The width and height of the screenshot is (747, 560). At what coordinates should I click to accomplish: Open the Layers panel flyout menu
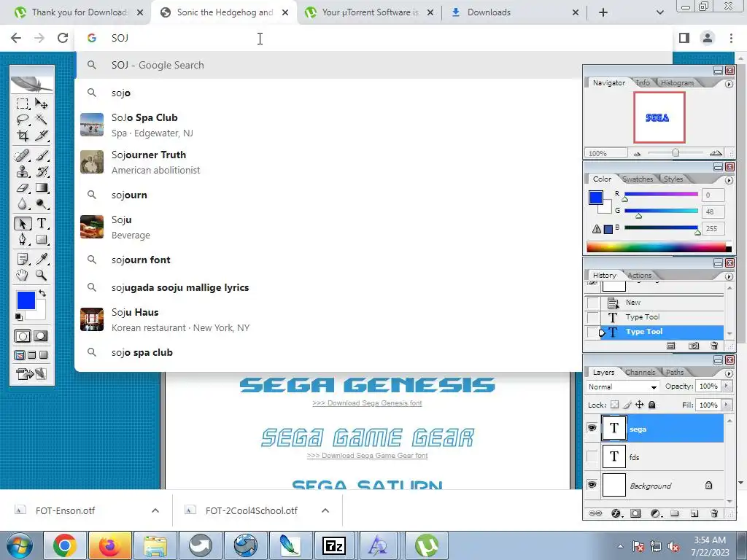(x=729, y=373)
